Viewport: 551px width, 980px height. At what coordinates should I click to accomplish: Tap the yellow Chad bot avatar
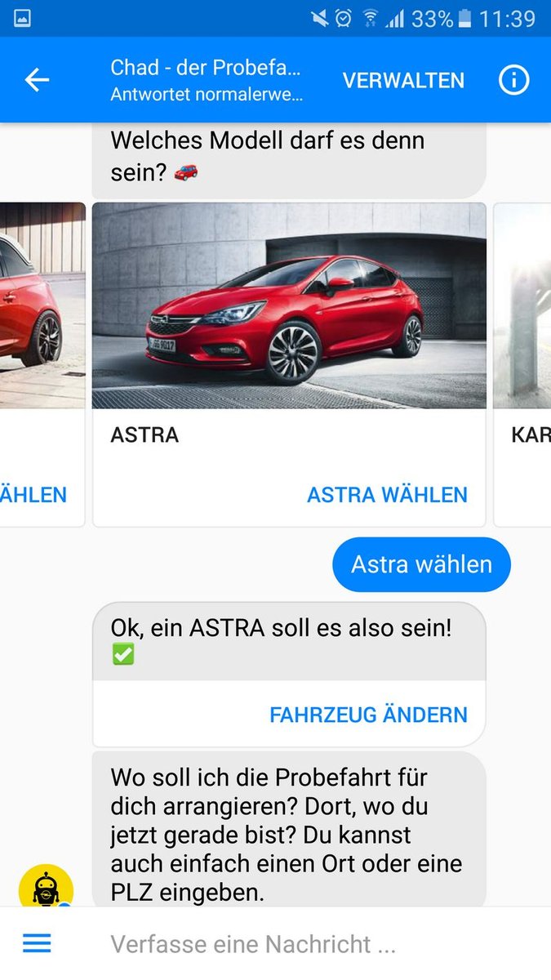pyautogui.click(x=46, y=886)
